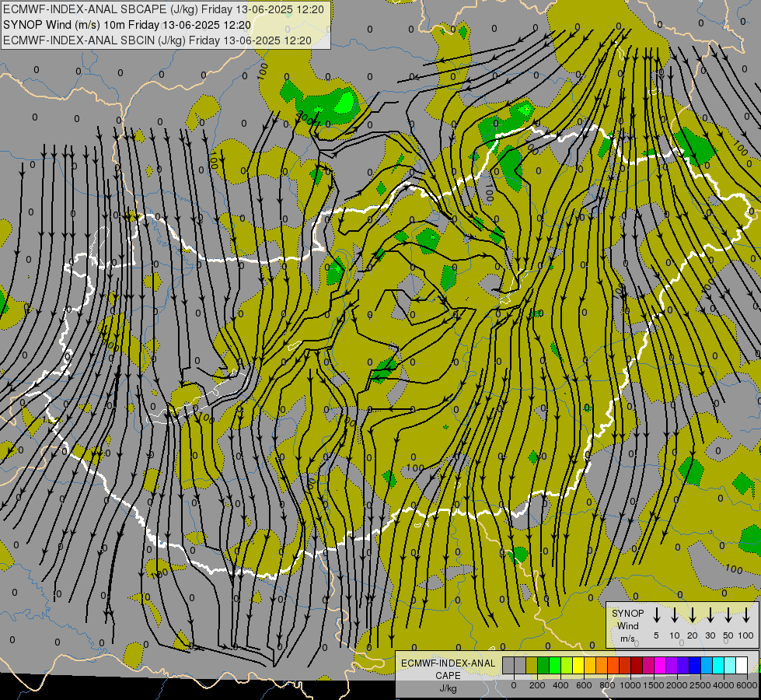The height and width of the screenshot is (700, 761).
Task: Pick the olive CAPE legend swatch
Action: (x=532, y=665)
